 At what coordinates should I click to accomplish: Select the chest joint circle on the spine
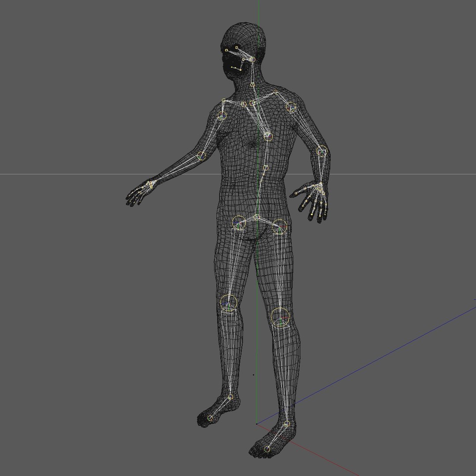tap(268, 136)
